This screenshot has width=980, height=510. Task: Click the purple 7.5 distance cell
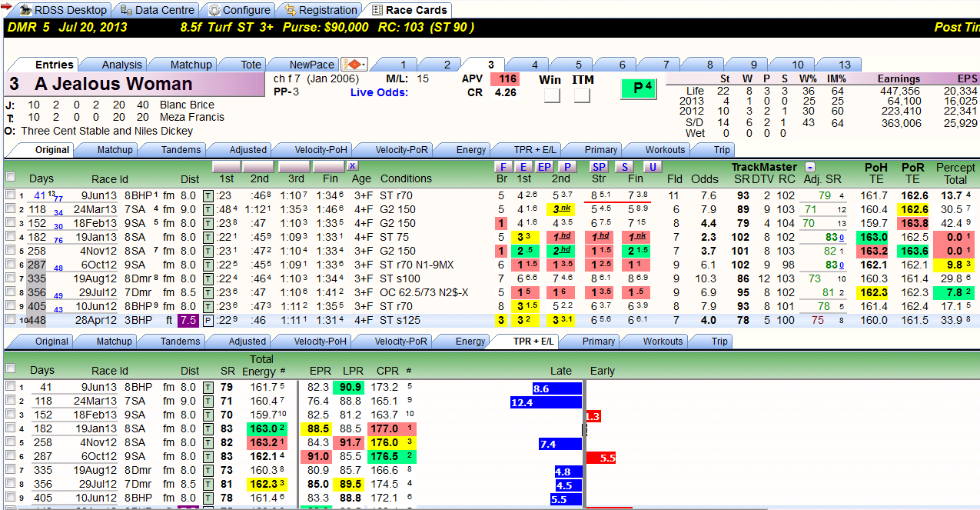click(189, 320)
